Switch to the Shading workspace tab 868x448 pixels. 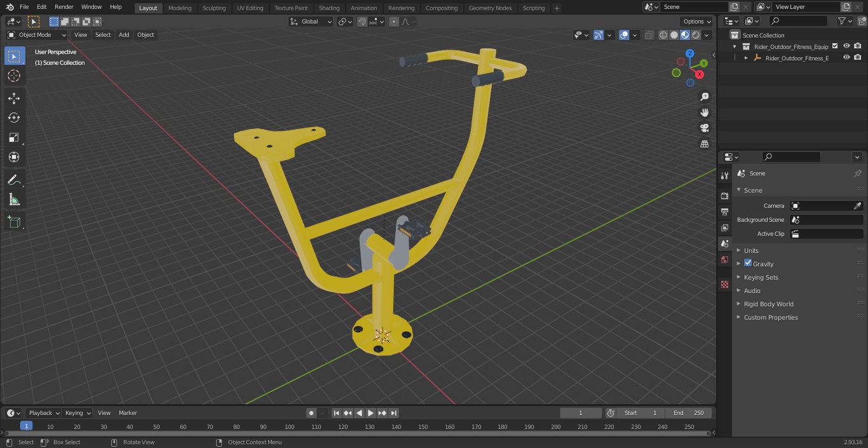329,8
